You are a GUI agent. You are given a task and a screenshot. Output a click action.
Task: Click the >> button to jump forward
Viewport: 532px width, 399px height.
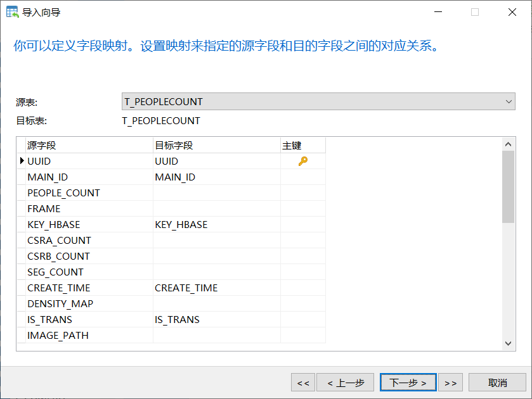[450, 382]
